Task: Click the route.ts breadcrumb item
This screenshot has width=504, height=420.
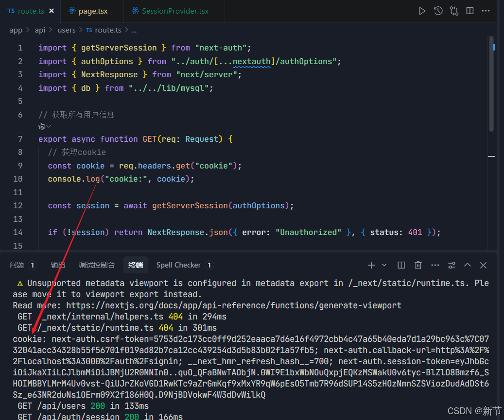Action: (104, 30)
